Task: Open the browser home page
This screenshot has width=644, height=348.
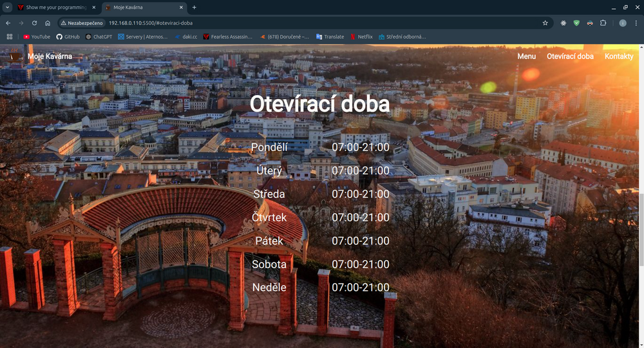Action: coord(48,23)
